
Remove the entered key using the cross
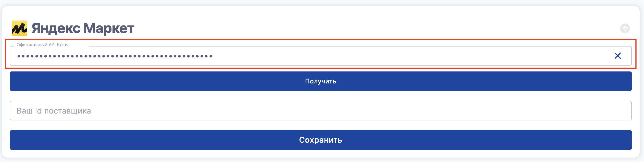tap(617, 56)
